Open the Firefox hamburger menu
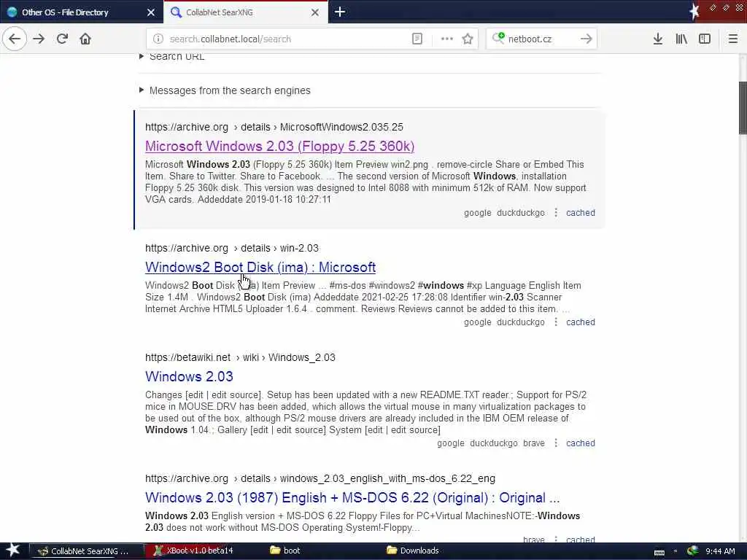 [x=733, y=39]
